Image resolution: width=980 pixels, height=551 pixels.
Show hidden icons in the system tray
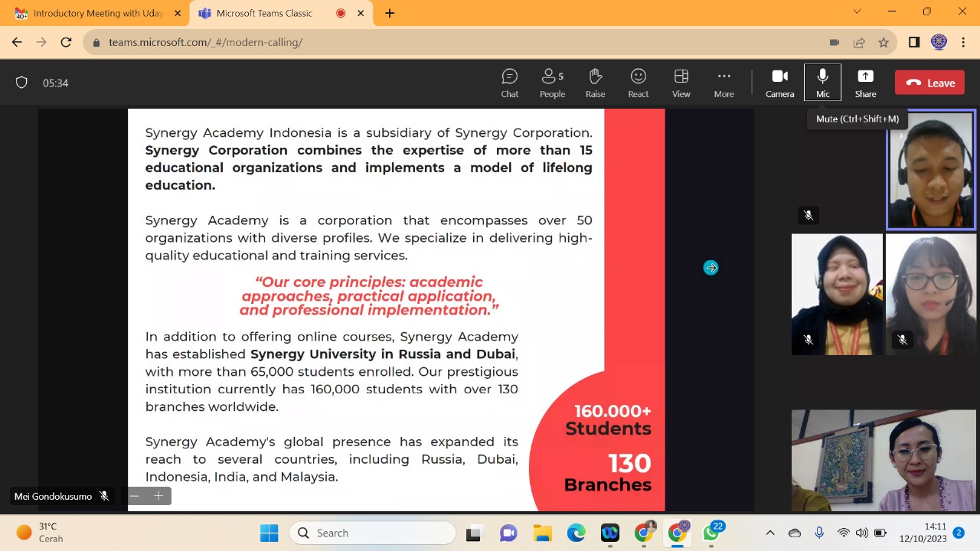[x=770, y=533]
